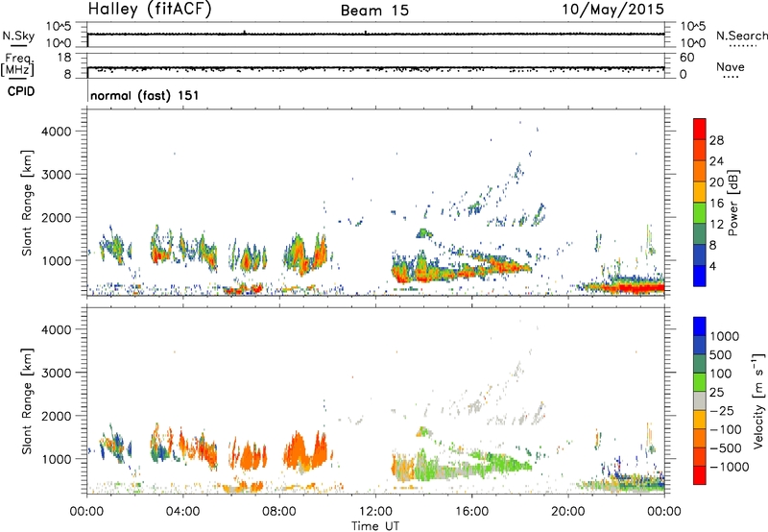Click the 'Freq. [MHz]' axis label
The width and height of the screenshot is (768, 532).
click(17, 65)
